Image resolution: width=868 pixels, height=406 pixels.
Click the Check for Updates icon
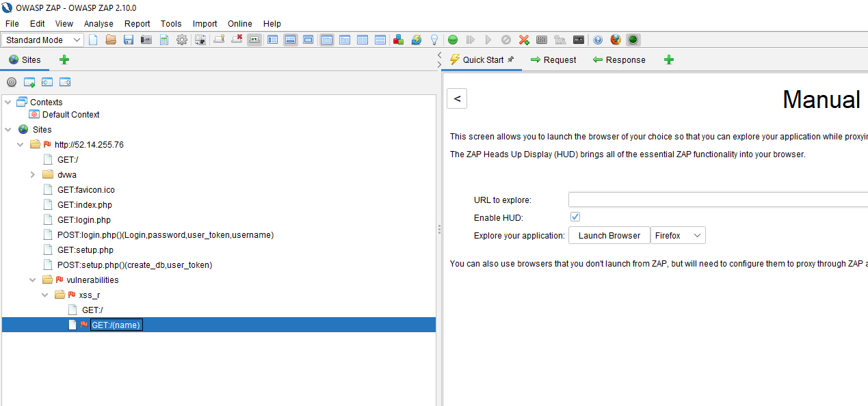[x=416, y=40]
